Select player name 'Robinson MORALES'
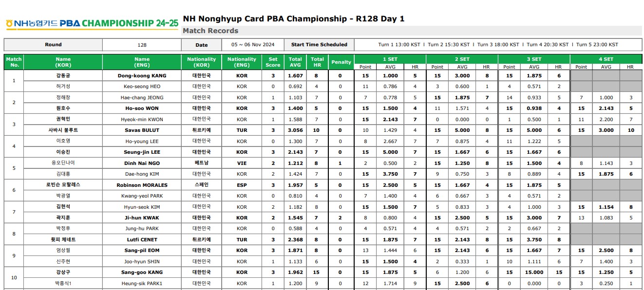Viewport: 644px width, 290px height. click(x=142, y=185)
